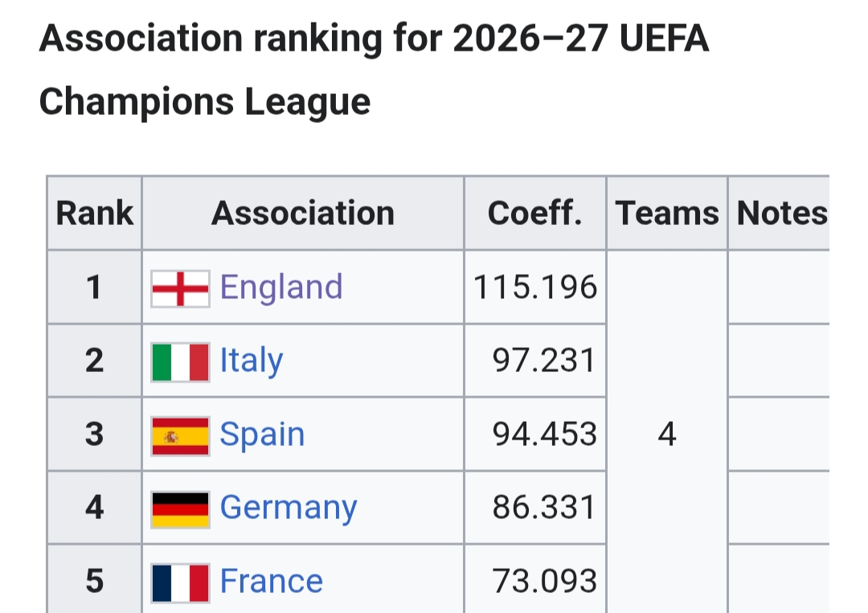The image size is (868, 613).
Task: Click the Spain flag icon
Action: [x=181, y=435]
